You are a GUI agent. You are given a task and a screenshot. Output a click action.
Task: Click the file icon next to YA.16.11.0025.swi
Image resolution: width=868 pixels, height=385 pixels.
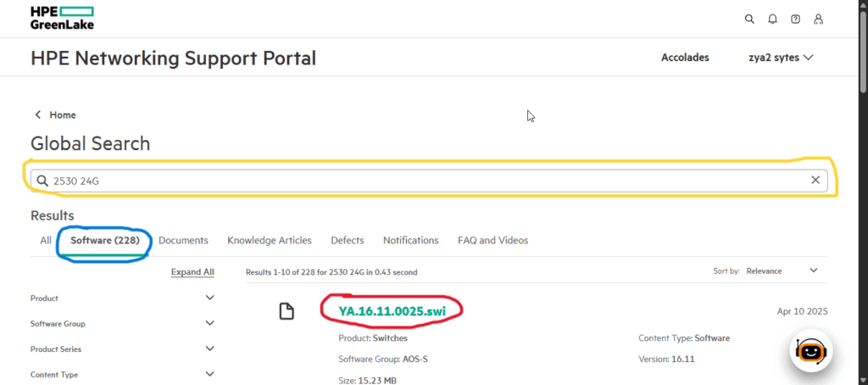[x=287, y=311]
